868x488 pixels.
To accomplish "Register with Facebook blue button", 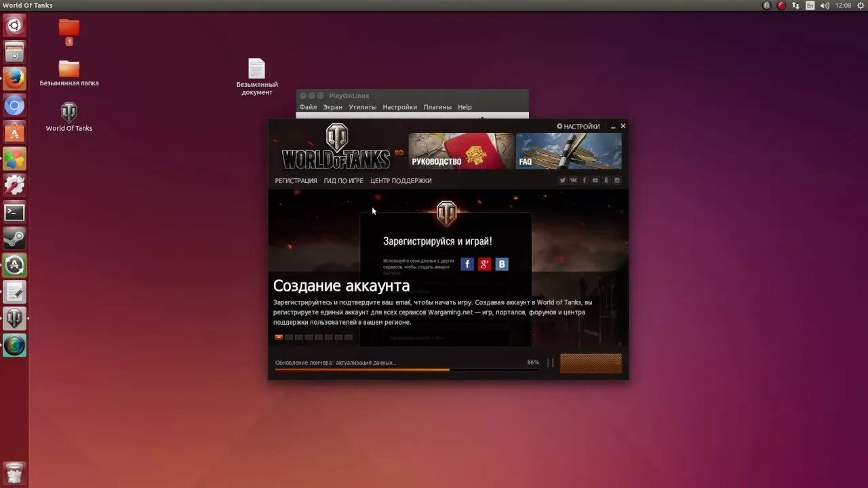I will pos(467,264).
